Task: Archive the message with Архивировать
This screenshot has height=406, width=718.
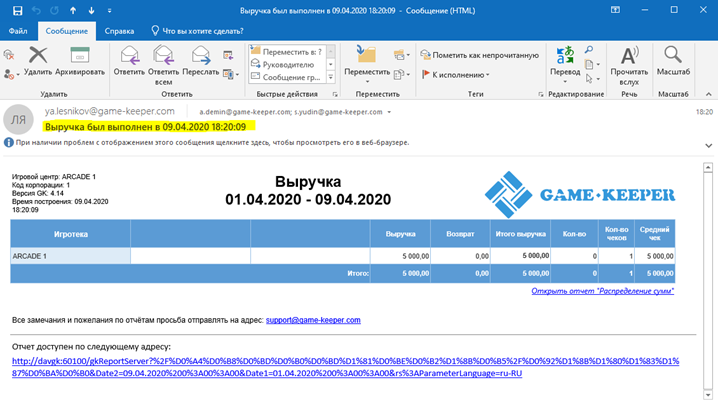Action: [80, 61]
